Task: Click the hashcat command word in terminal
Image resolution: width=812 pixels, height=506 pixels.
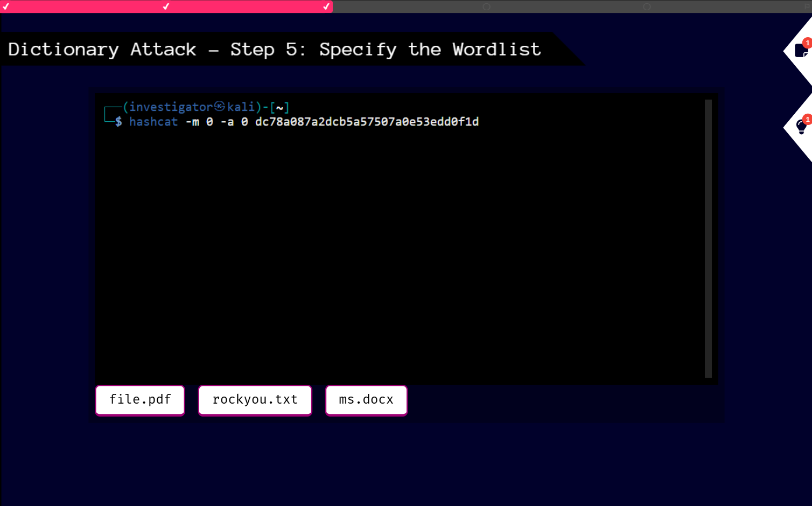Action: pyautogui.click(x=153, y=122)
